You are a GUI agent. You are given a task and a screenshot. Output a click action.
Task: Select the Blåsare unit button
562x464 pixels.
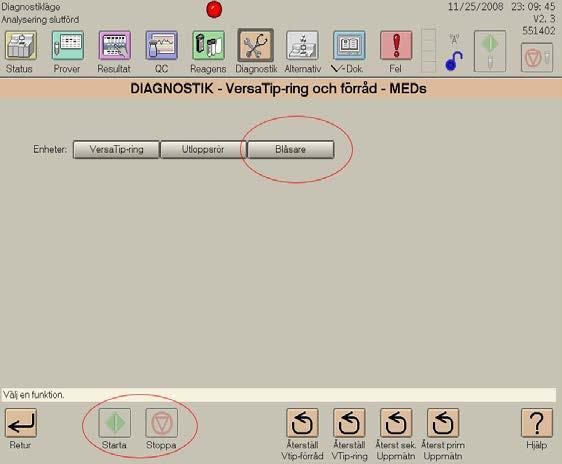point(291,149)
